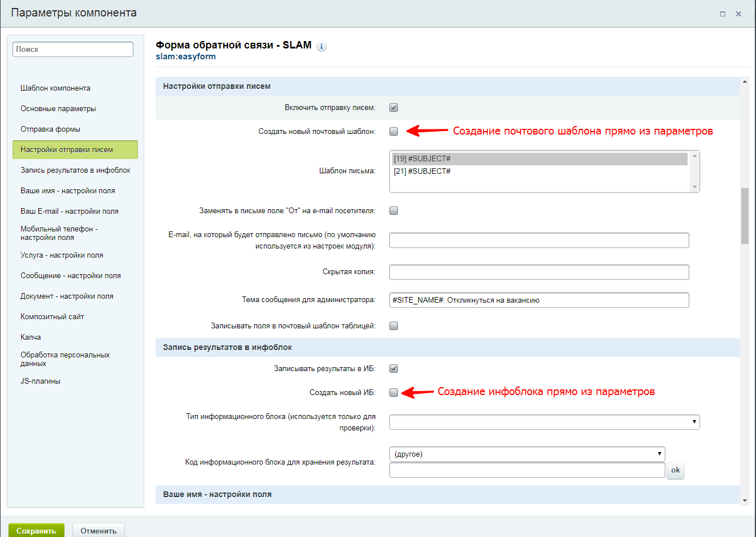The height and width of the screenshot is (537, 756).
Task: Click the 'Поиск' search field
Action: pyautogui.click(x=73, y=50)
